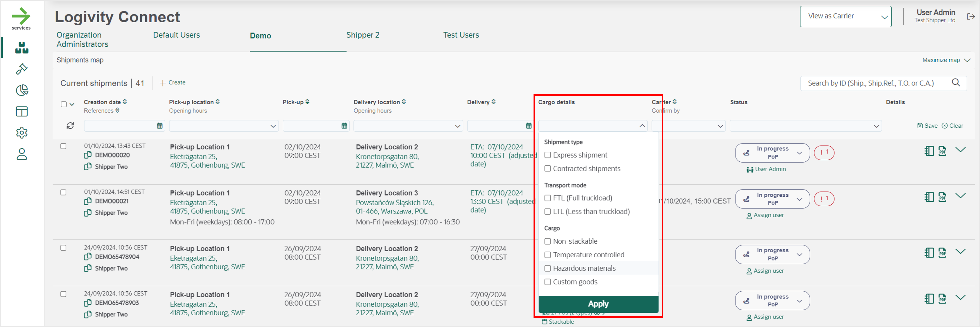Apply the cargo details filter

(x=598, y=304)
